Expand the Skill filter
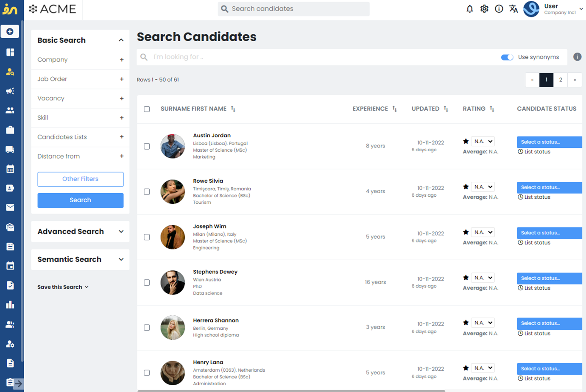This screenshot has height=392, width=586. (122, 118)
